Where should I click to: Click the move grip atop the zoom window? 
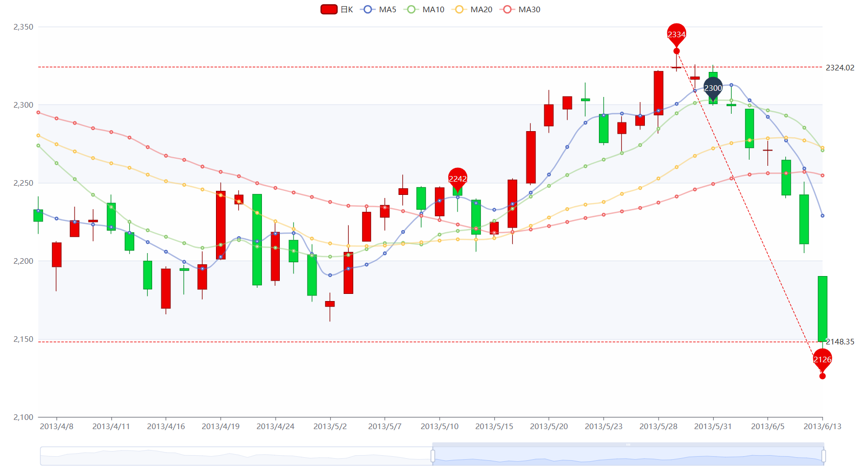coord(628,444)
